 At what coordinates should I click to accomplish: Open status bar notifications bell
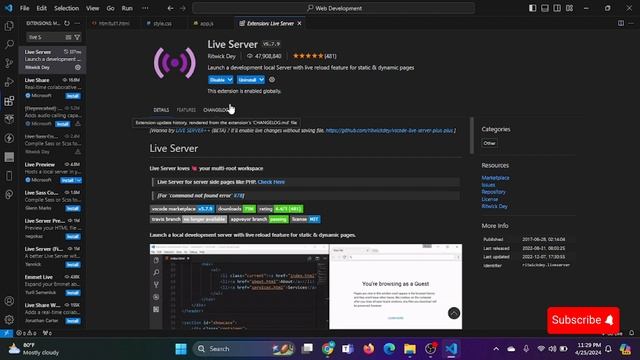tap(631, 333)
